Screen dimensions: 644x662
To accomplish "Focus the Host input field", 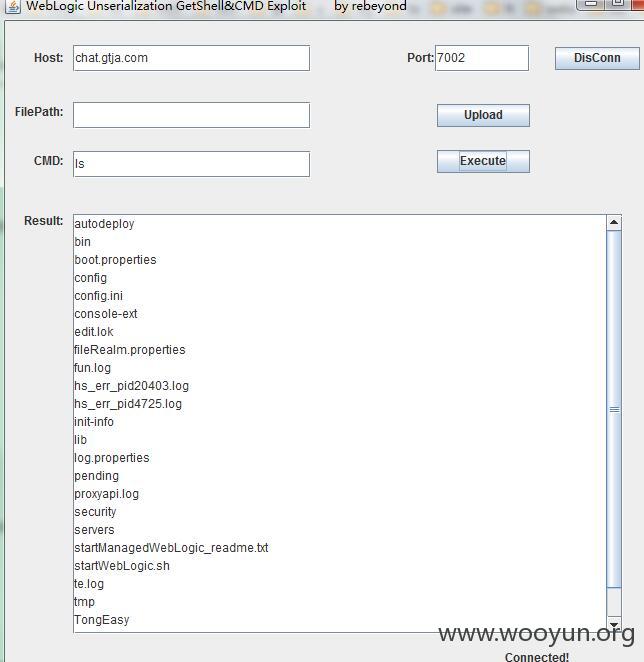I will [191, 58].
